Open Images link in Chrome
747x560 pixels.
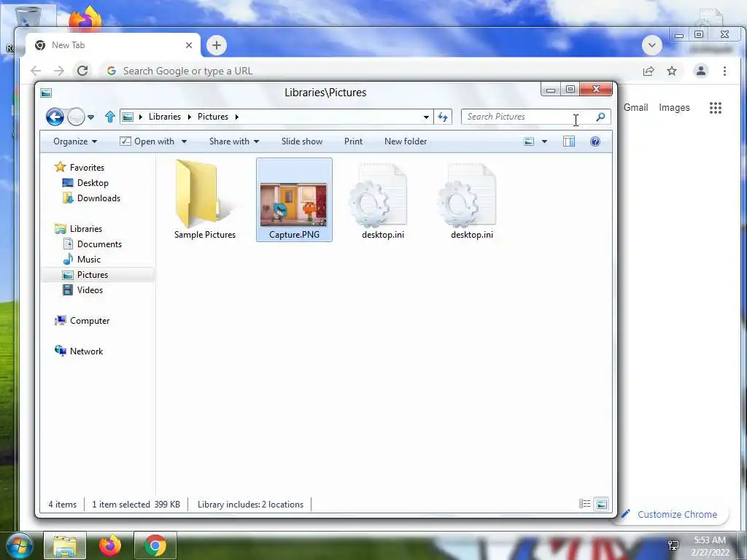(674, 108)
